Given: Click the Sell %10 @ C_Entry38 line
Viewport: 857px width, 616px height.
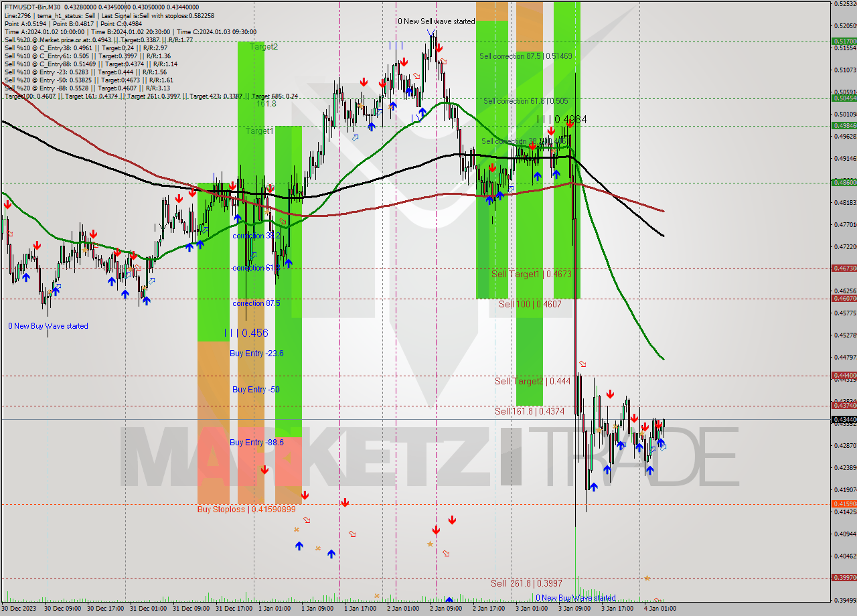Looking at the screenshot, I should 87,48.
